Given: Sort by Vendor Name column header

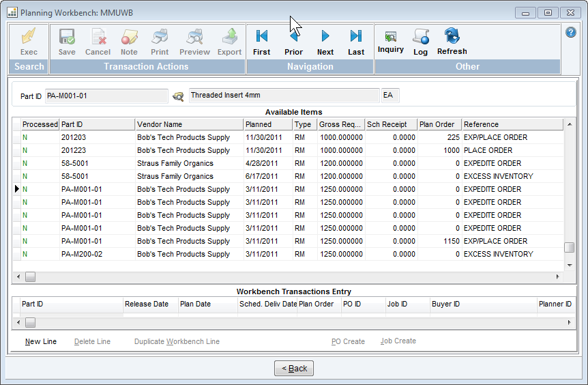Looking at the screenshot, I should [189, 124].
